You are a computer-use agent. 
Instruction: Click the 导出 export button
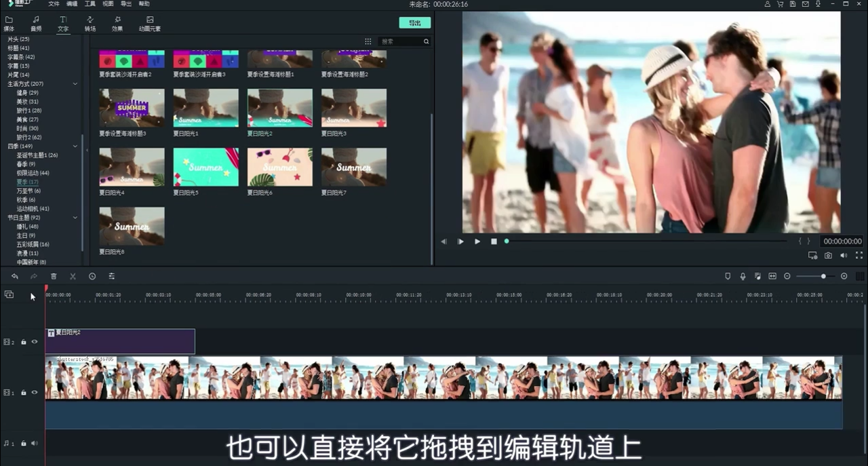[414, 22]
